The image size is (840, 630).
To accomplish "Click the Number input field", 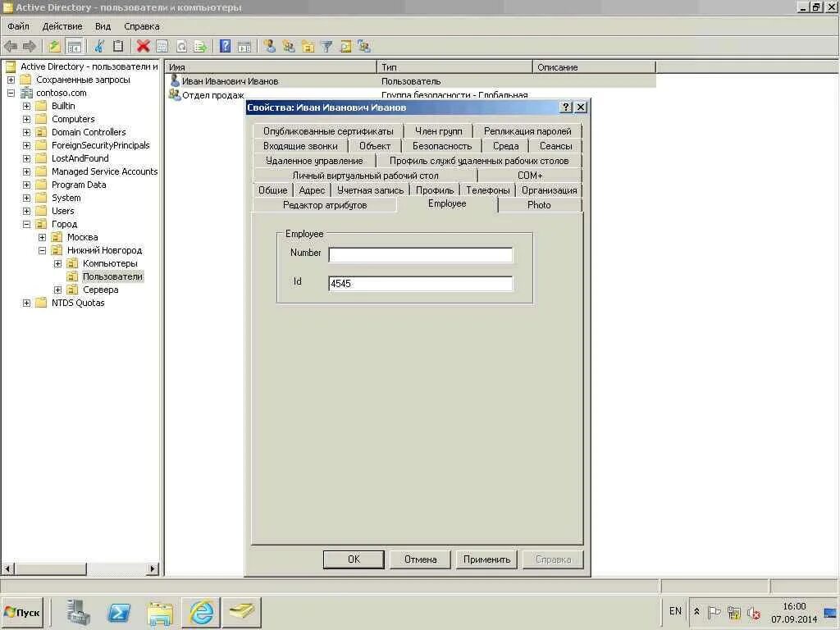I will click(420, 254).
